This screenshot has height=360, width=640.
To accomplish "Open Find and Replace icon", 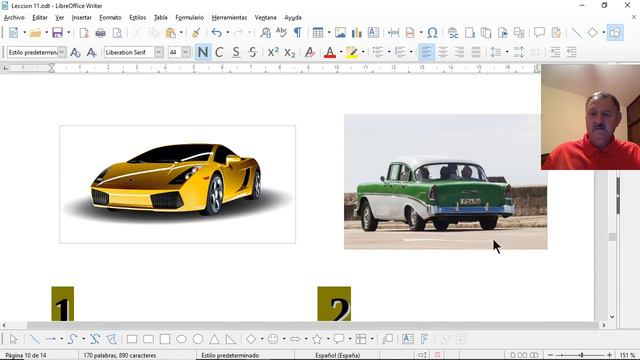I will pos(265,33).
